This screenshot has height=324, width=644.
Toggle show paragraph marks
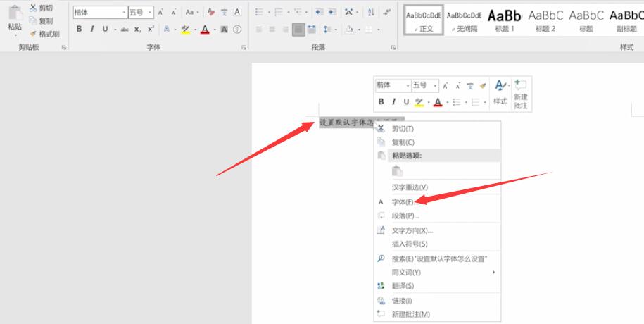coord(386,13)
